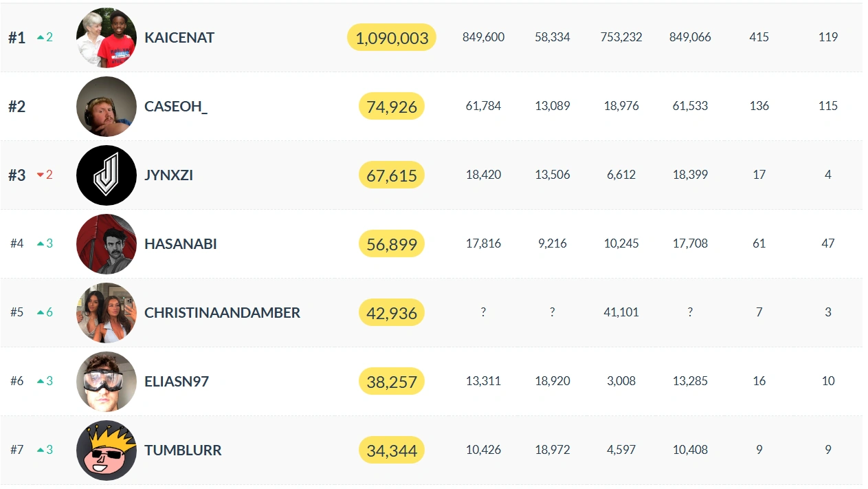The height and width of the screenshot is (489, 868).
Task: Open the KAICENAT channel name link
Action: click(179, 38)
